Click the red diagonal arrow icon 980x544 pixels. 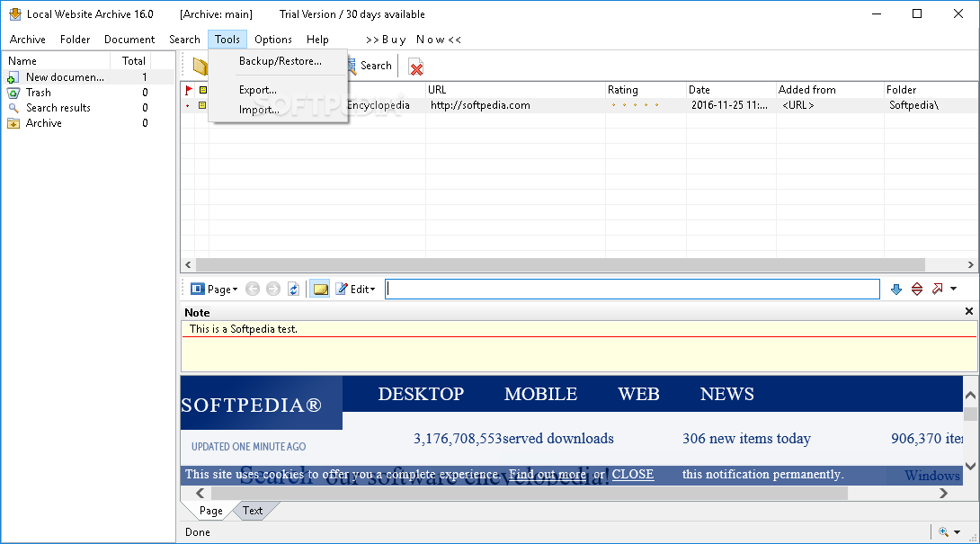point(937,289)
